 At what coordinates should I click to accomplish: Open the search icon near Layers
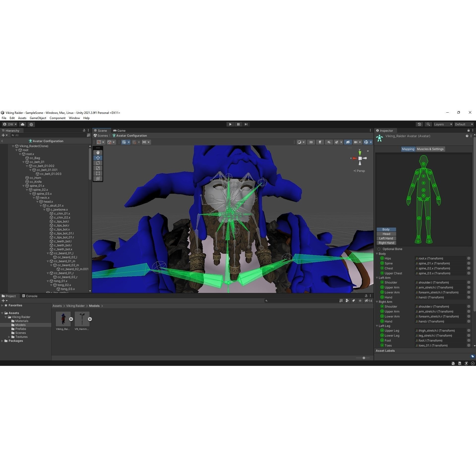click(x=428, y=124)
